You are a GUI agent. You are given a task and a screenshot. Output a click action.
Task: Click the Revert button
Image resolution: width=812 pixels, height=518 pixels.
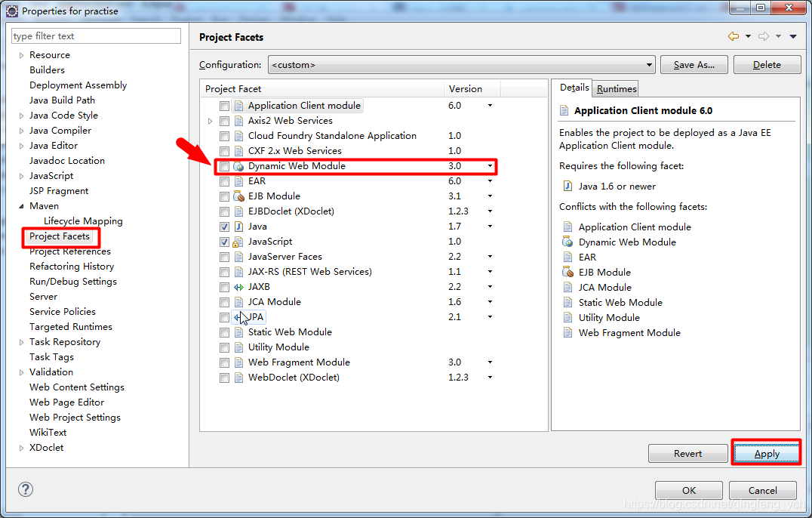pos(687,453)
